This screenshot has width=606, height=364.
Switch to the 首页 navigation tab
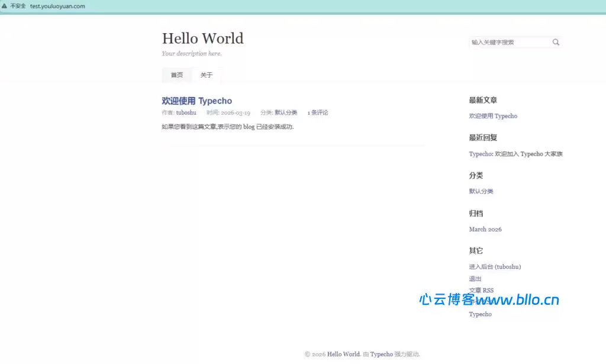(177, 75)
